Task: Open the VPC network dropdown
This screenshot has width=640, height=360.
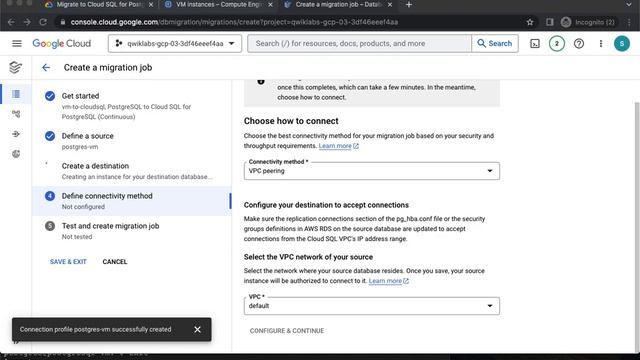Action: click(x=371, y=306)
